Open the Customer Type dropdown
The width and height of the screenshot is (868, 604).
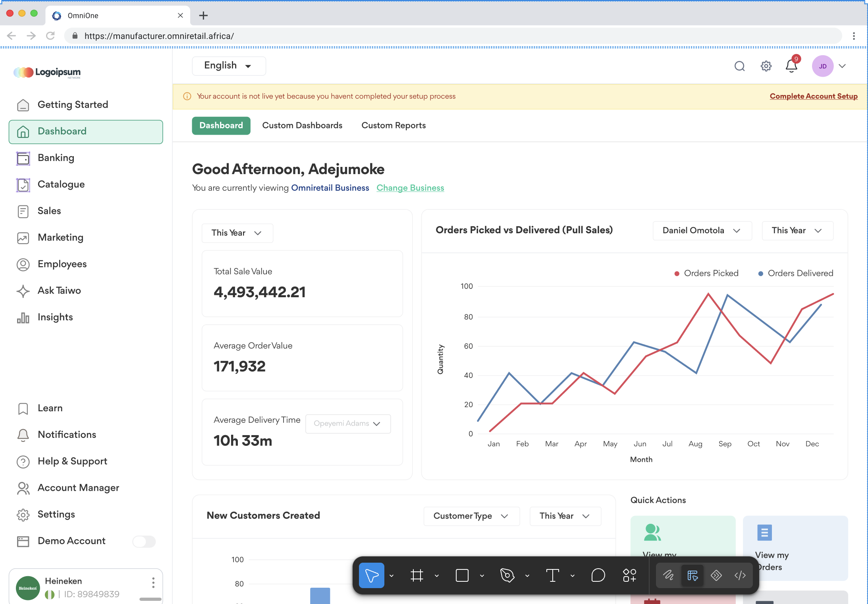471,516
